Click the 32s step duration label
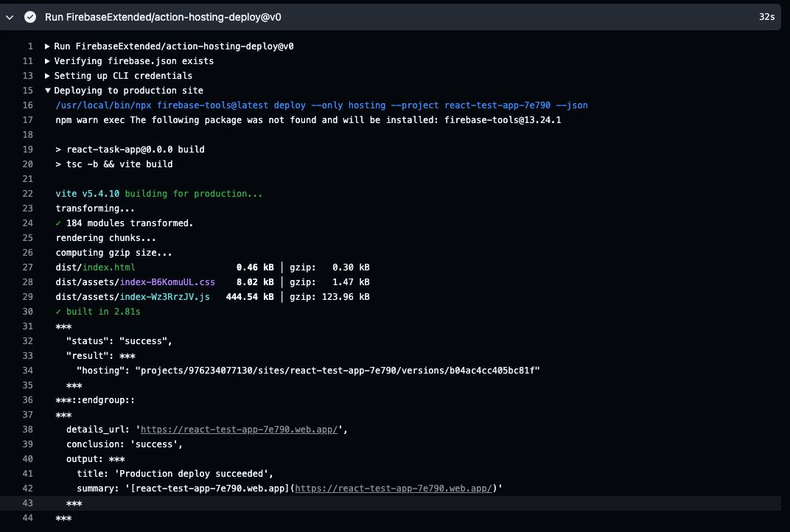The height and width of the screenshot is (532, 790). pos(766,17)
